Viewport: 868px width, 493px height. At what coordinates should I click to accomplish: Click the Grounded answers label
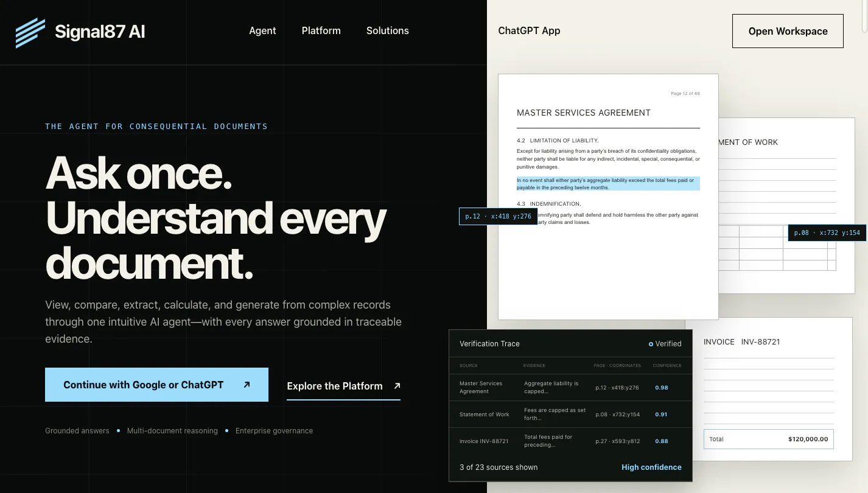tap(77, 431)
